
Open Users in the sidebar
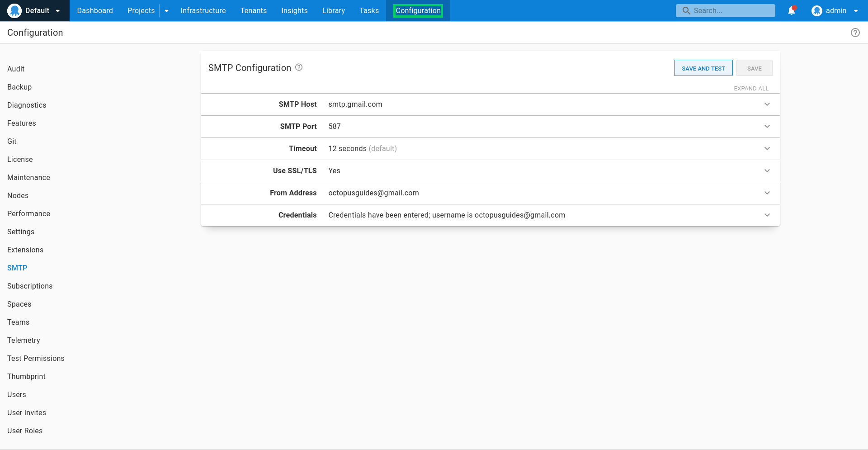16,394
